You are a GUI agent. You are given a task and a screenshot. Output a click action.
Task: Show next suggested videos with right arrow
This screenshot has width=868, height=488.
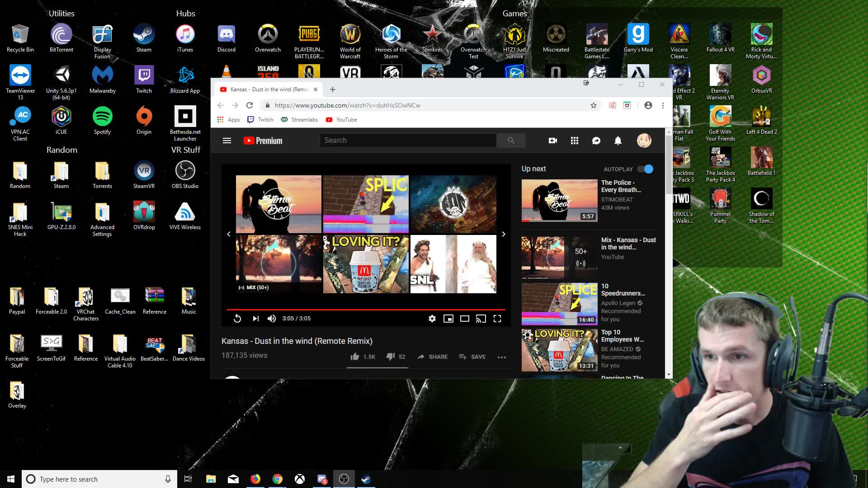(503, 234)
